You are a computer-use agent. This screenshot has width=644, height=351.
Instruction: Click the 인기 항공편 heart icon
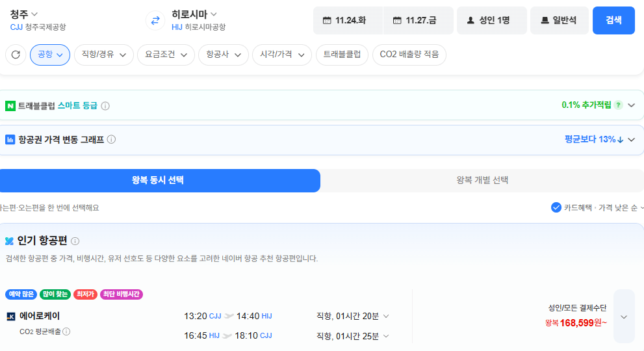[10, 241]
